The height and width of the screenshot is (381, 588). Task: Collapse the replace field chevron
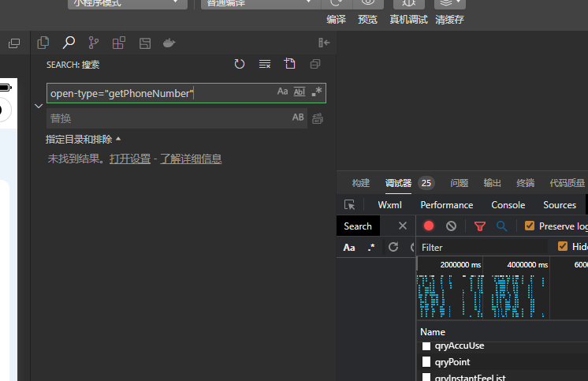[39, 106]
